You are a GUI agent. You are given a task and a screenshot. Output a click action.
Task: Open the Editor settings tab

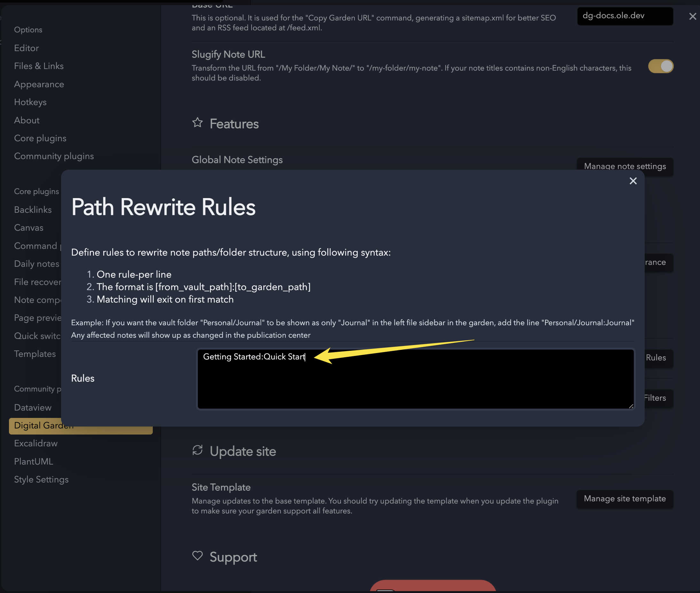pyautogui.click(x=27, y=48)
